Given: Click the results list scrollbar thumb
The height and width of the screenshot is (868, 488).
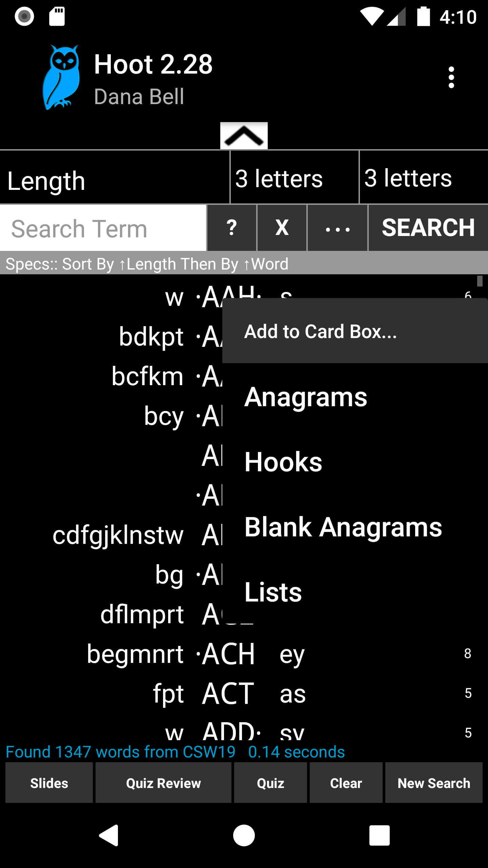Looking at the screenshot, I should [x=480, y=281].
